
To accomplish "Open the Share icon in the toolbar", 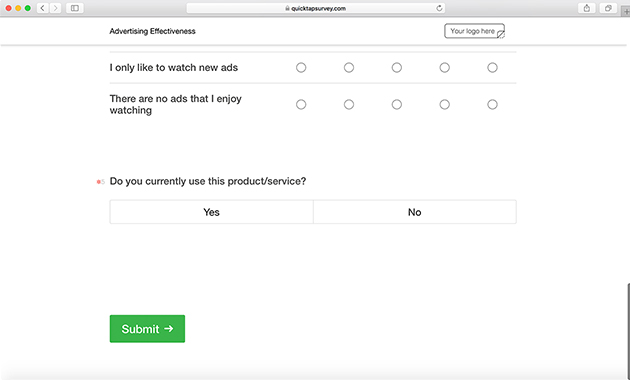I will pos(587,8).
